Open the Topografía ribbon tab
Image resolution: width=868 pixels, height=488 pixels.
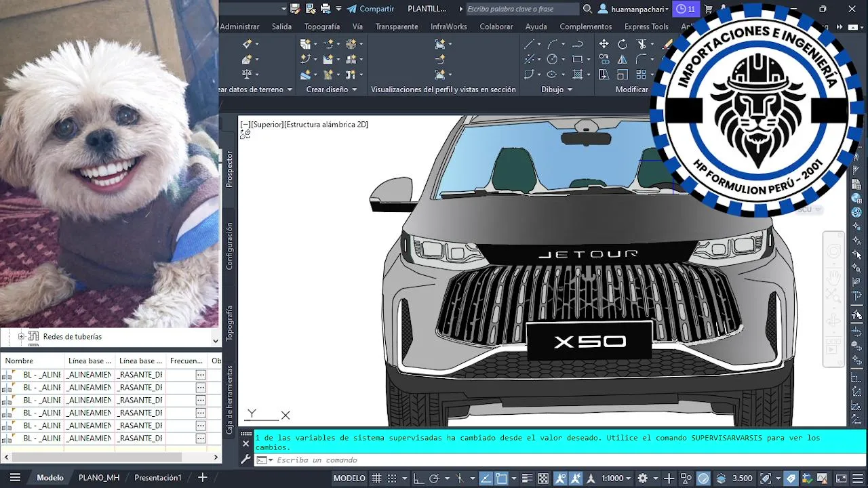tap(321, 26)
